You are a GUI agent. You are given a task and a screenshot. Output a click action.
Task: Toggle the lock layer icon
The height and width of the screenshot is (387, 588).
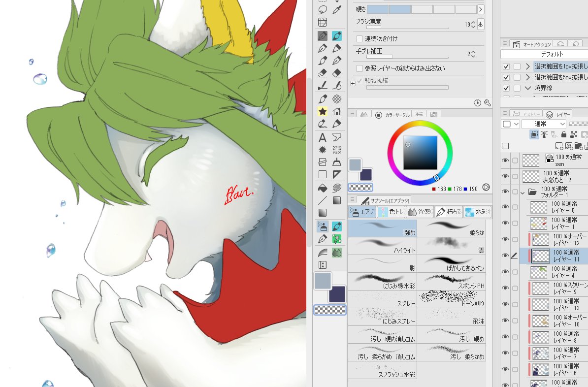pyautogui.click(x=564, y=134)
